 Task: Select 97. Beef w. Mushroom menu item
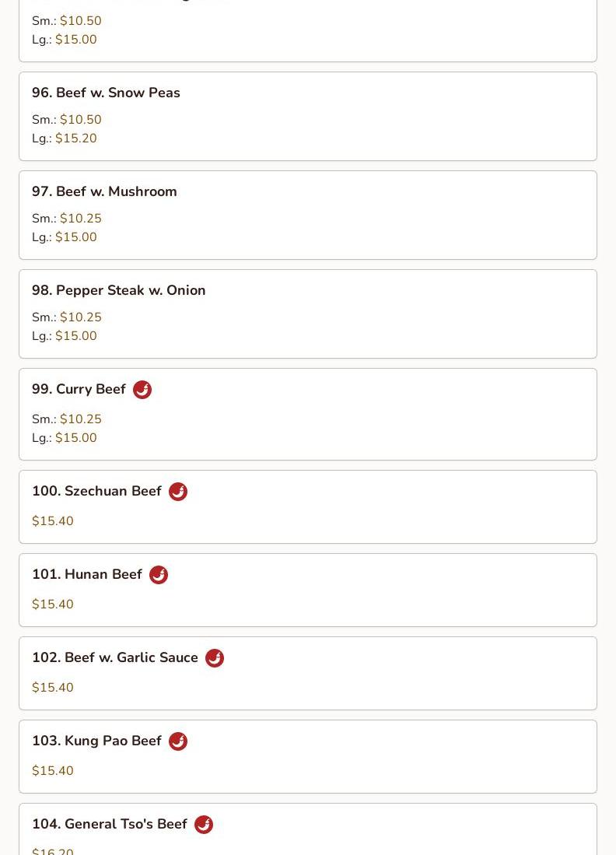point(308,215)
